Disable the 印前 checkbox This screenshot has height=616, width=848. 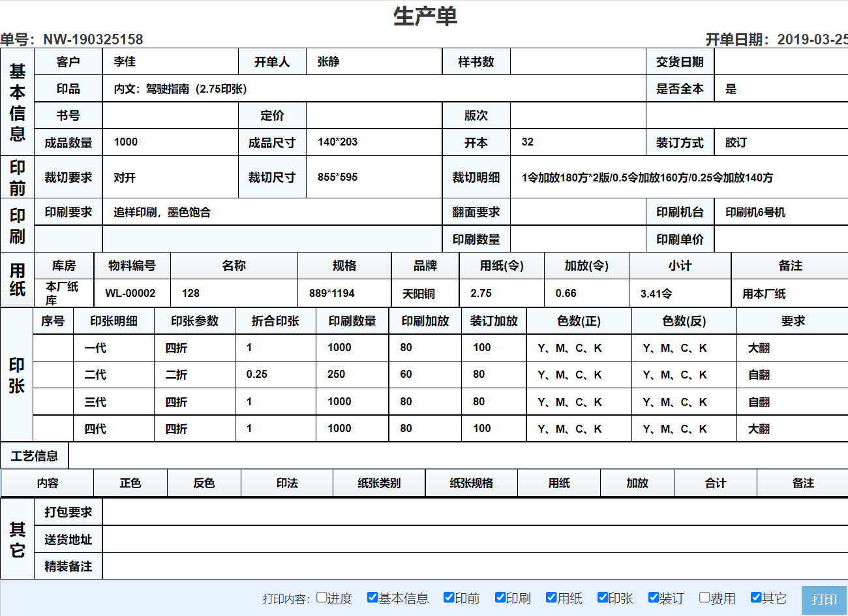click(x=448, y=598)
